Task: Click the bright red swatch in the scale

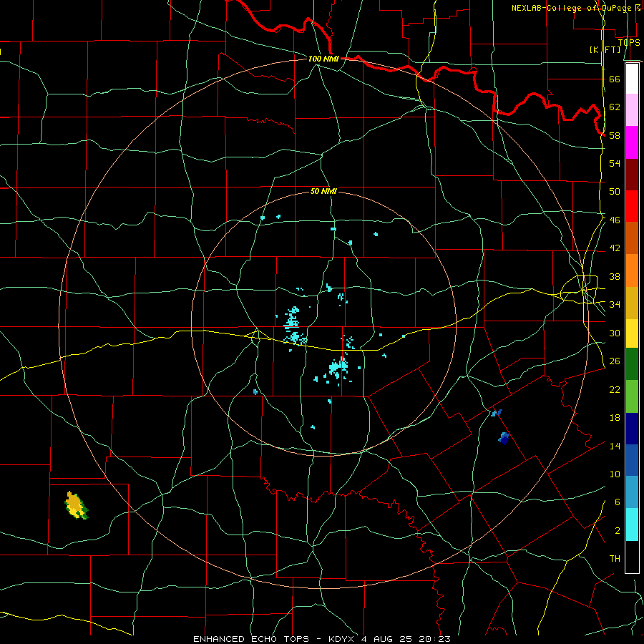Action: [632, 206]
